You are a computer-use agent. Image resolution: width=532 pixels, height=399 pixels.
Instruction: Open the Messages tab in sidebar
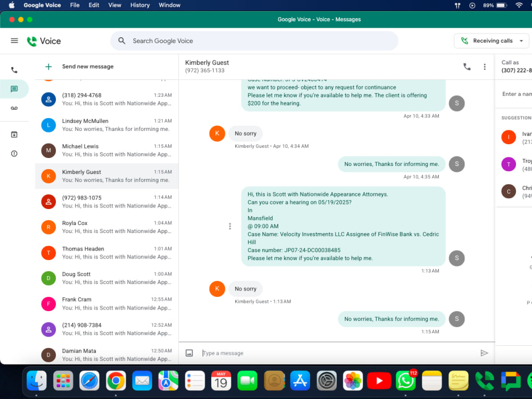14,89
